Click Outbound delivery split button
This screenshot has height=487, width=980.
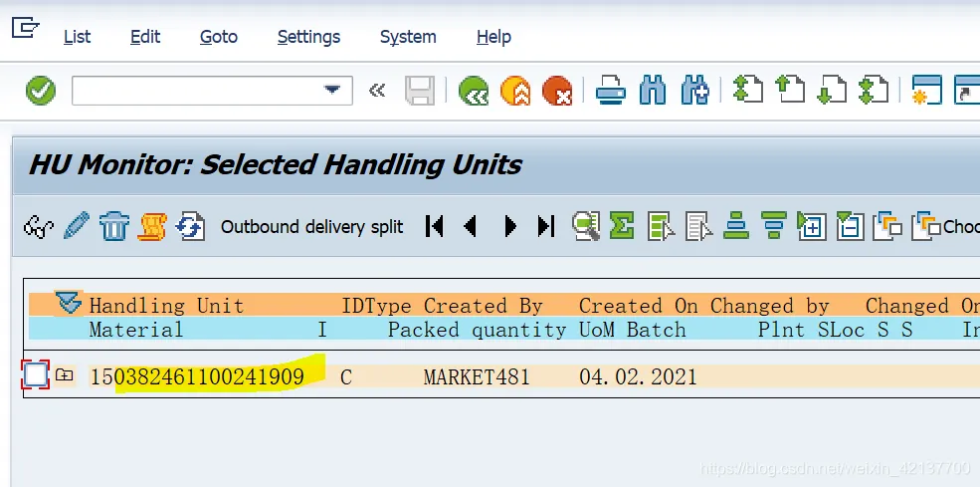click(x=311, y=227)
